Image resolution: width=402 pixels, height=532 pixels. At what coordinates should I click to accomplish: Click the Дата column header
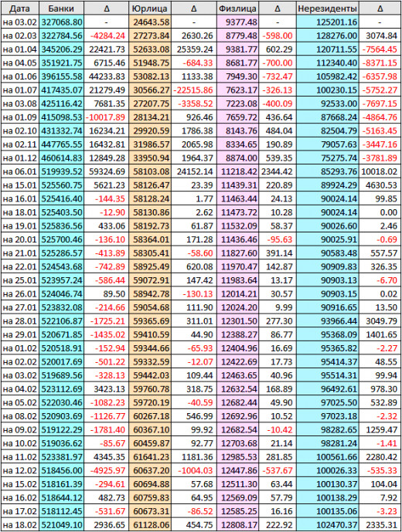pyautogui.click(x=19, y=8)
